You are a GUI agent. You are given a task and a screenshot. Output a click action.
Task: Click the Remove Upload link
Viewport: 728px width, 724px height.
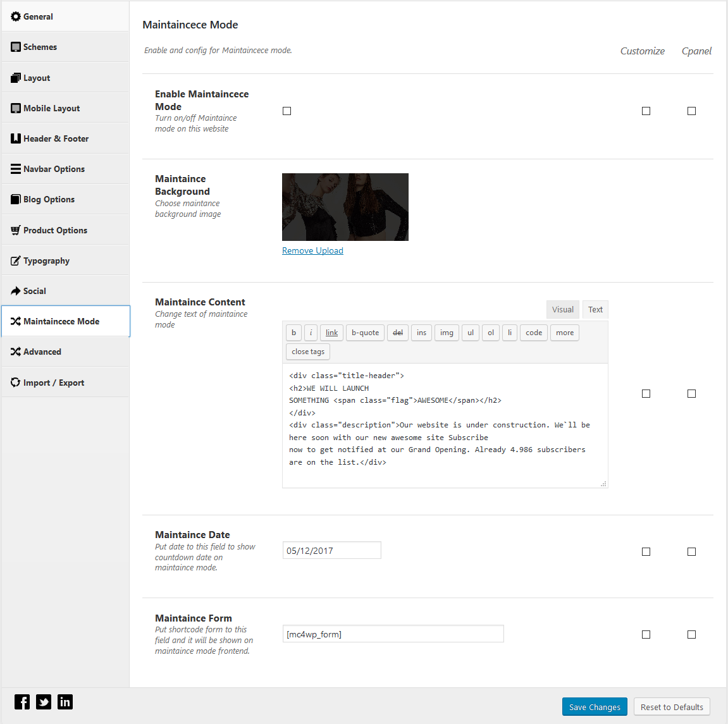[312, 250]
